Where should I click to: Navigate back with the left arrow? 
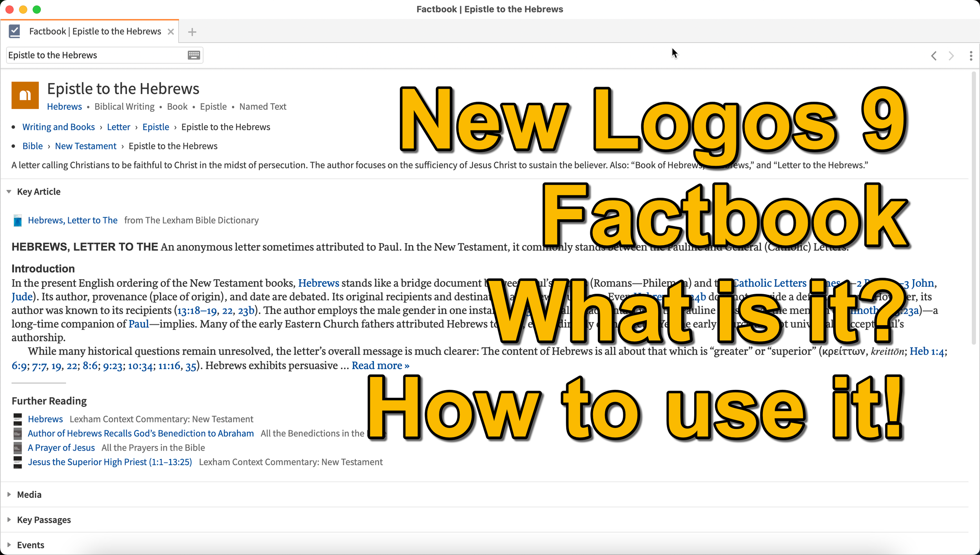[934, 56]
